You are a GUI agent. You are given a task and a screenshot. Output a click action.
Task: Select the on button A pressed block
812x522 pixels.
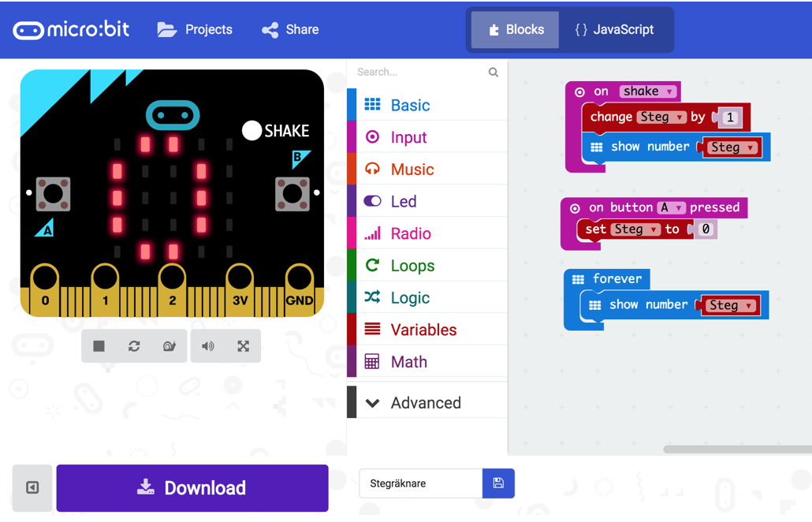(x=654, y=207)
